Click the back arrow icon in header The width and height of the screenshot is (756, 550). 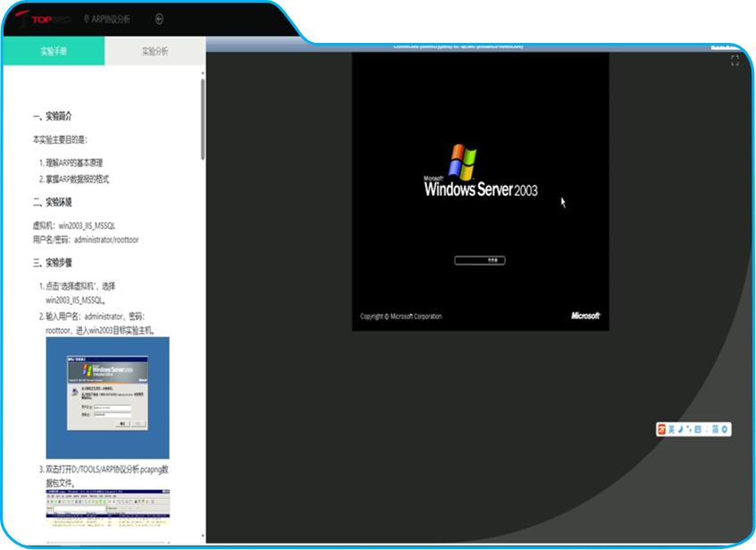(x=159, y=18)
